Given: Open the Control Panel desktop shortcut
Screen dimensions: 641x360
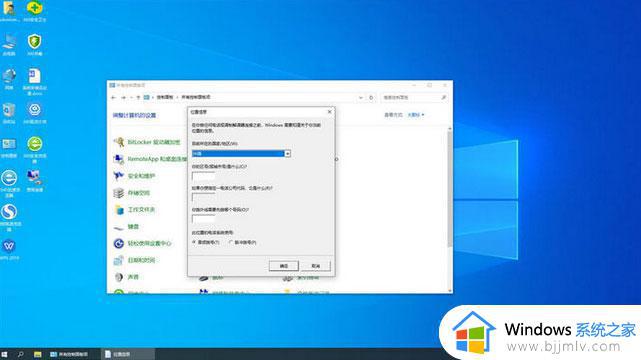Looking at the screenshot, I should click(9, 148).
